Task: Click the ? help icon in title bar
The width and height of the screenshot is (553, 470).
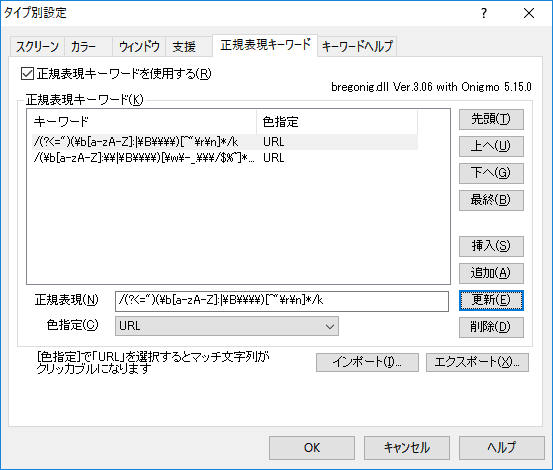Action: [484, 13]
